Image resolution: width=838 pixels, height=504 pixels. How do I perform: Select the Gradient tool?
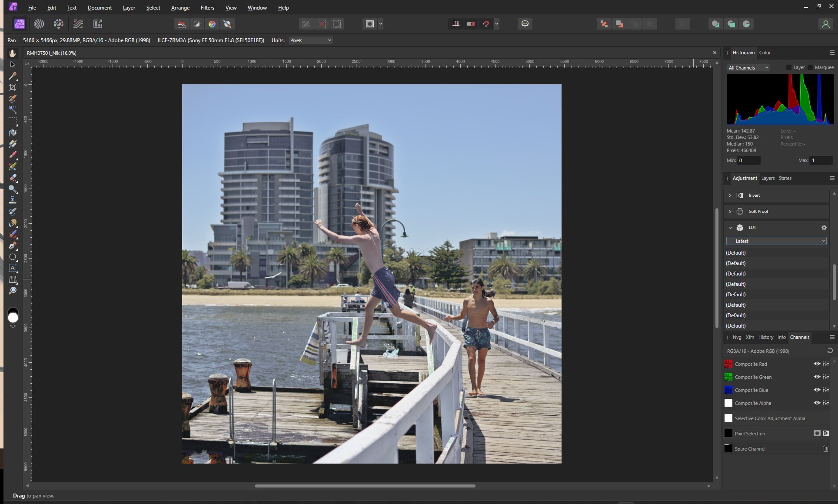[13, 144]
